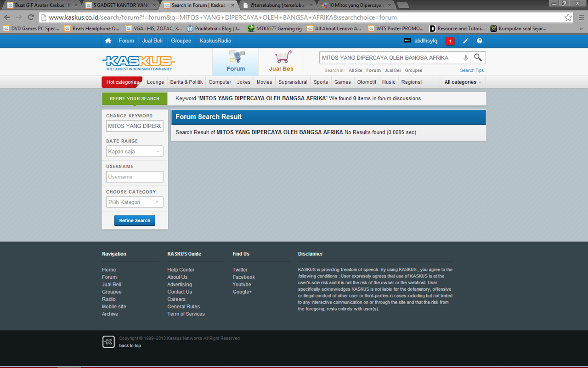Click Jual Beli in top blue bar
Viewport: 588px width, 368px height.
click(152, 41)
